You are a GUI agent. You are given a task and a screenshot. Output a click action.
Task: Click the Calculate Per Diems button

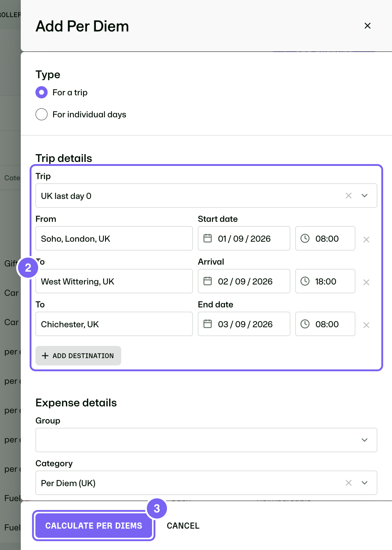94,526
